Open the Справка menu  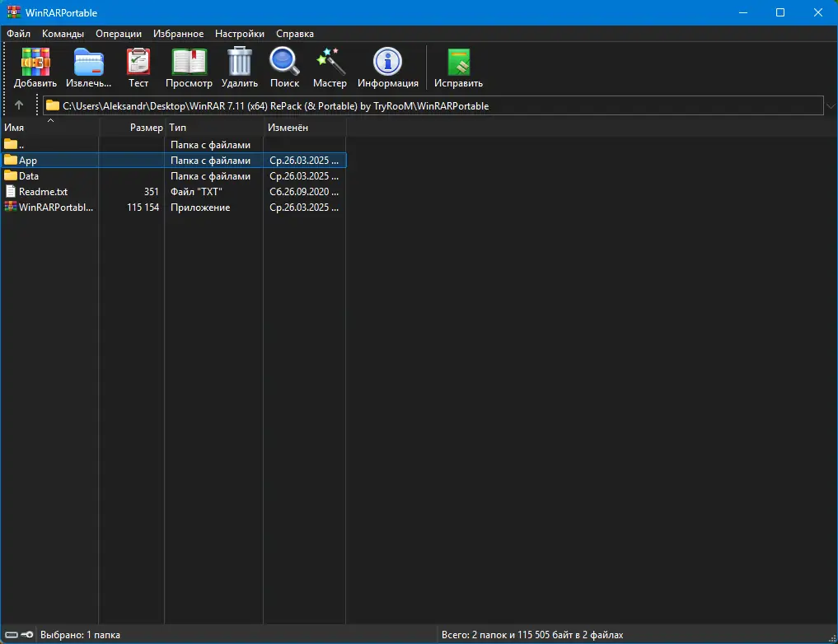(x=295, y=34)
